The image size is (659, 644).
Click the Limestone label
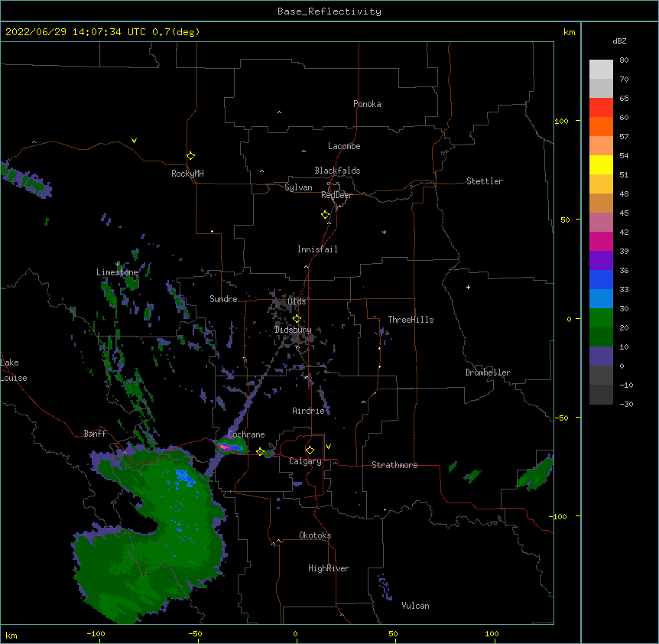tap(117, 272)
